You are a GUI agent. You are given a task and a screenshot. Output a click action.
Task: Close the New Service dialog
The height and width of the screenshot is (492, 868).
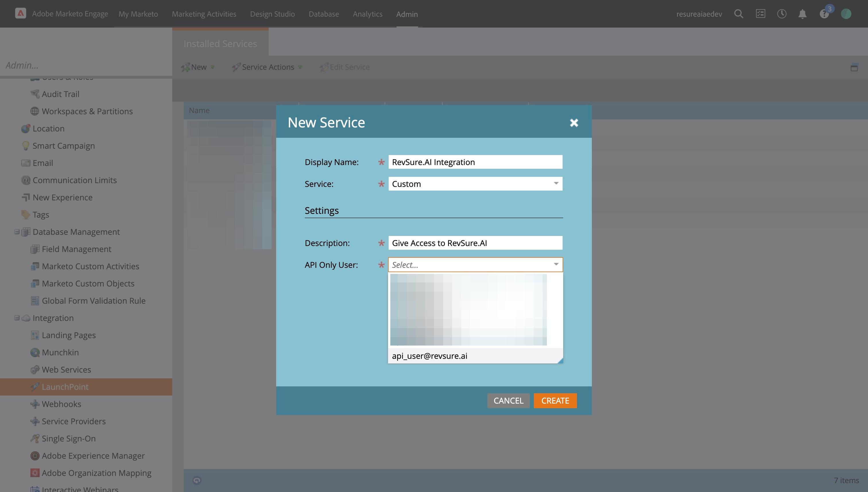[574, 123]
